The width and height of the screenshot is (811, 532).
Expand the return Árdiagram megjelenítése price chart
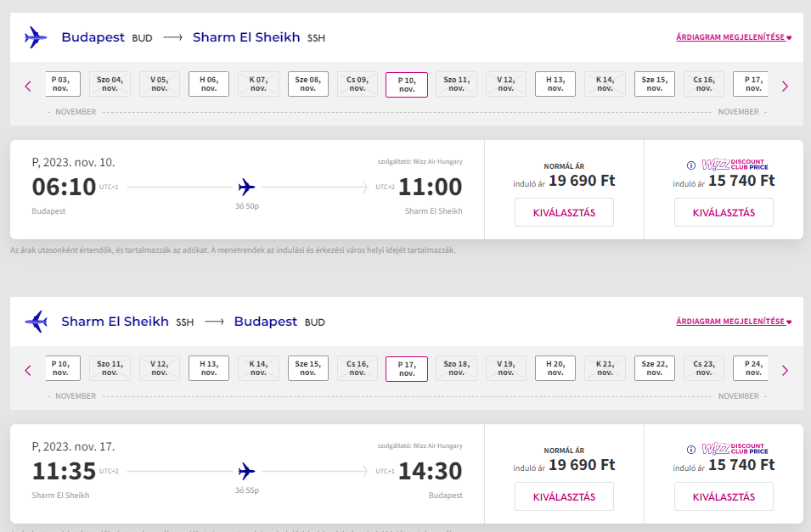click(734, 322)
